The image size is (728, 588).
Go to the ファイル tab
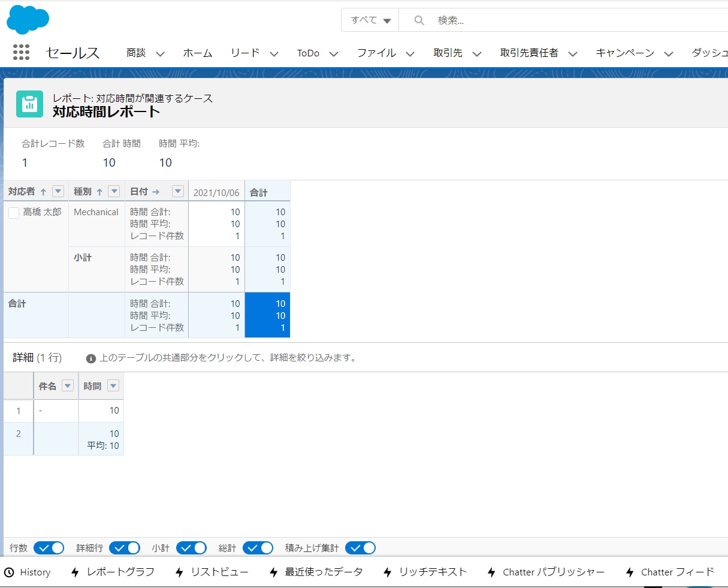click(x=376, y=53)
